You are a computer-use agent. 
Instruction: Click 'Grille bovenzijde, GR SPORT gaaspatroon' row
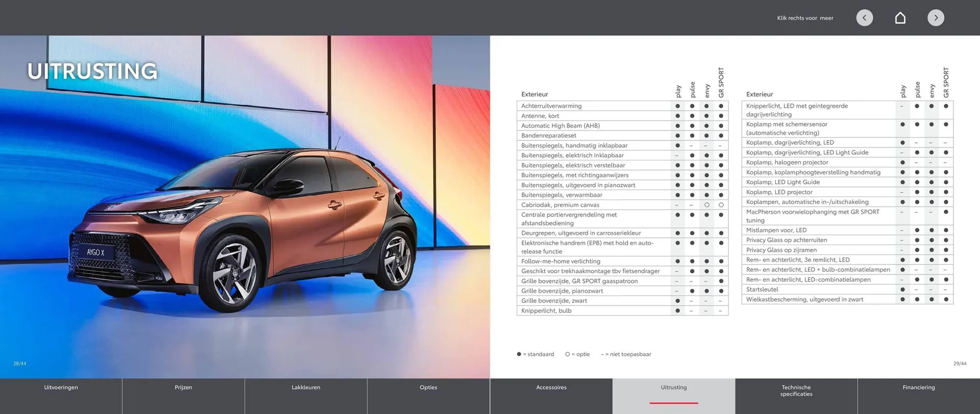[623, 281]
